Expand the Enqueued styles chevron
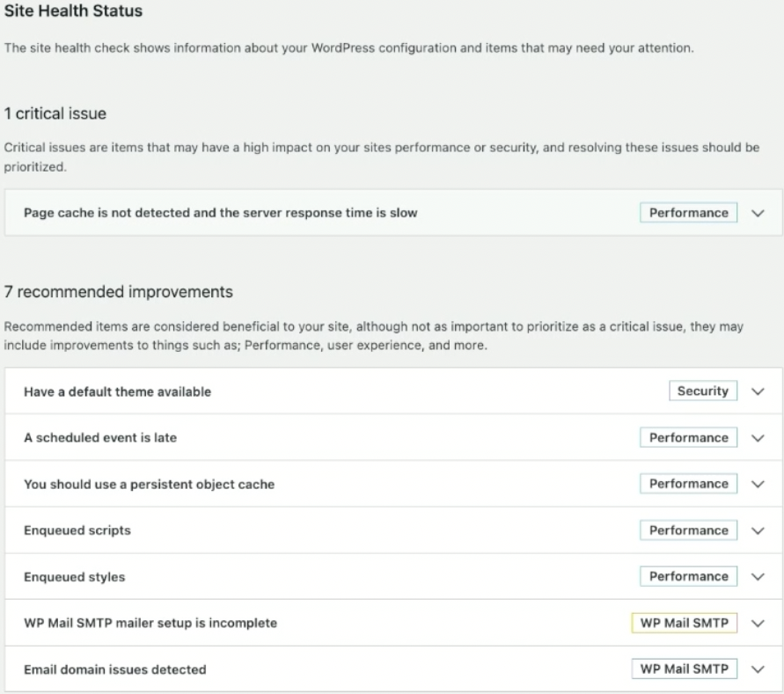 pyautogui.click(x=758, y=576)
